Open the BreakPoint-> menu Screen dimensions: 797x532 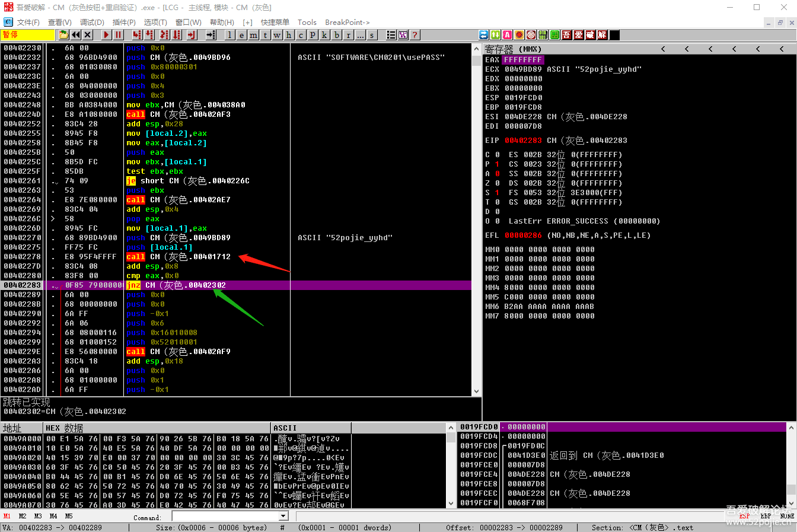(x=347, y=23)
